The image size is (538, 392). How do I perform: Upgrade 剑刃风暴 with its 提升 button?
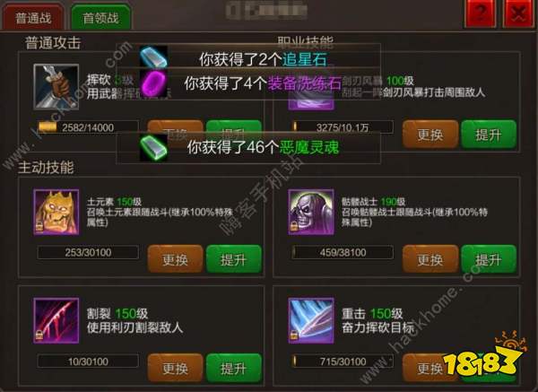click(489, 135)
